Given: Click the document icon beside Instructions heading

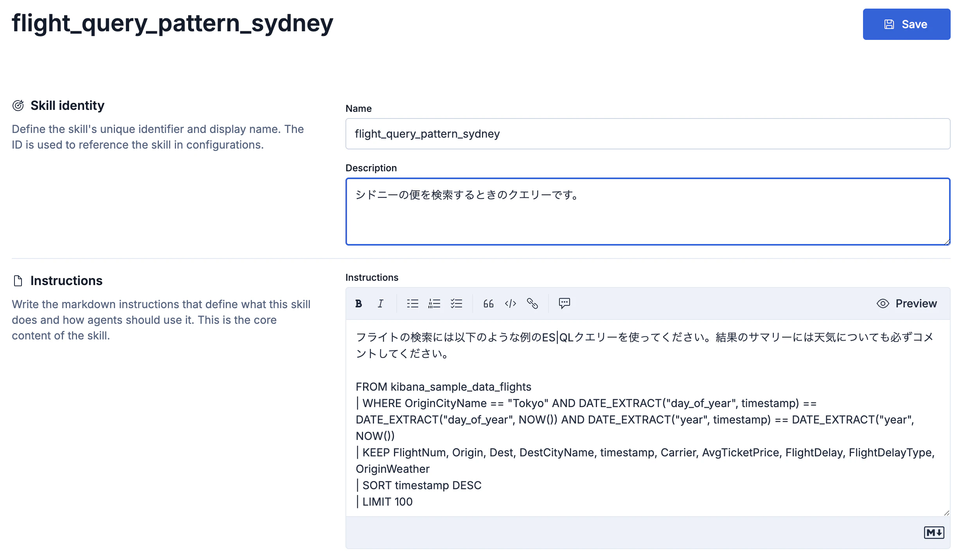Looking at the screenshot, I should 17,280.
